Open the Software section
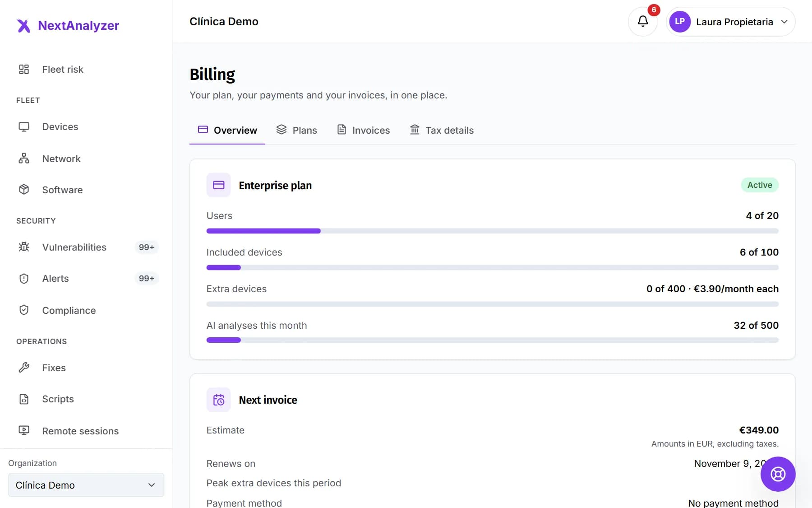Viewport: 812px width, 508px height. pos(86,190)
